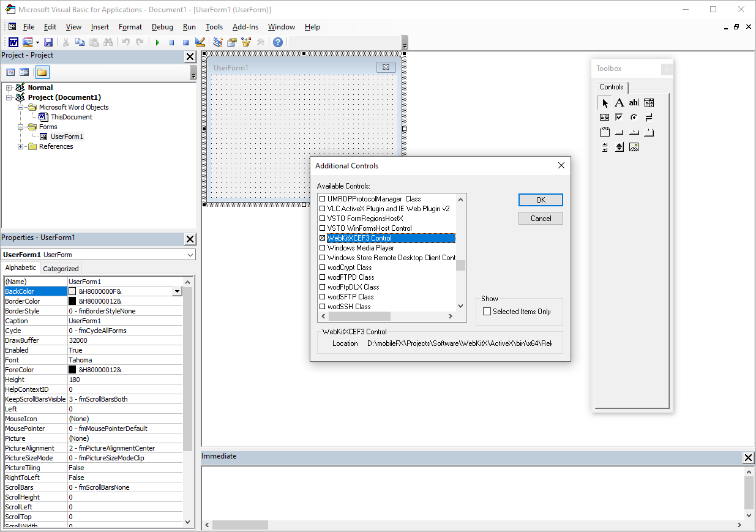Save the document with the floppy disk icon
The height and width of the screenshot is (532, 756).
tap(48, 42)
